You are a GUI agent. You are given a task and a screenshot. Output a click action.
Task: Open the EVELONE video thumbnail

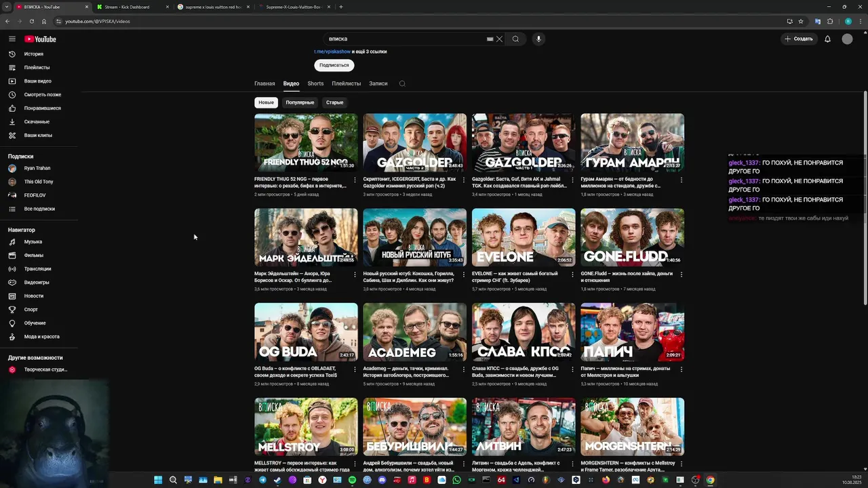click(524, 237)
